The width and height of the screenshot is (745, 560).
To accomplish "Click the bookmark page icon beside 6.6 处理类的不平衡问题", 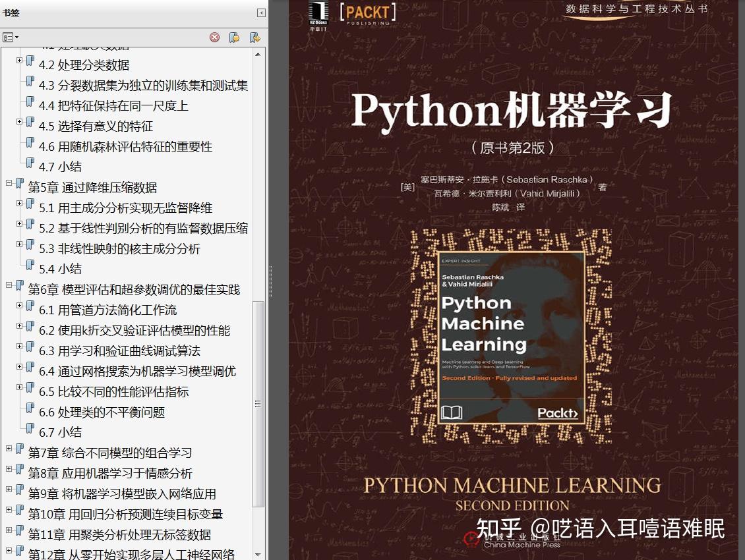I will (30, 408).
